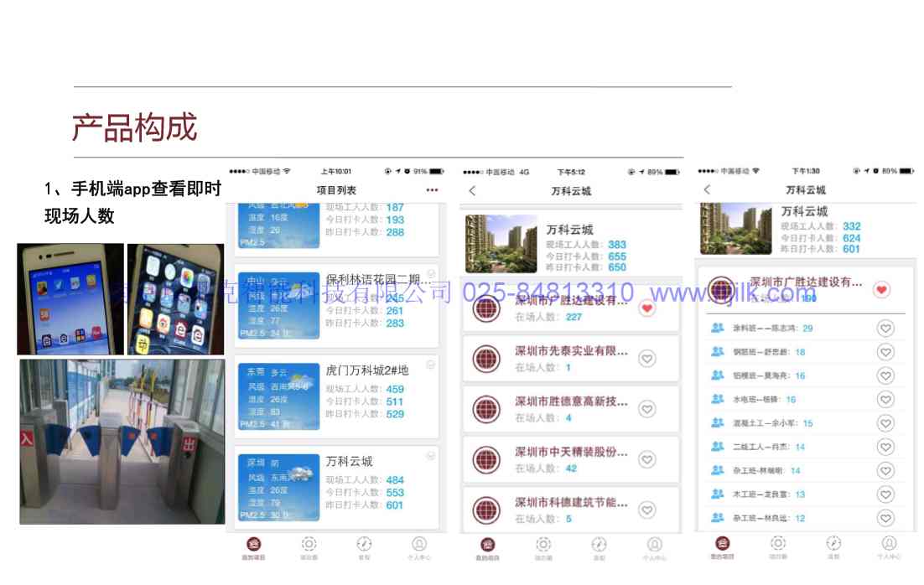Toggle small circle on 万科云城 card corner
The image size is (924, 585).
click(x=431, y=455)
